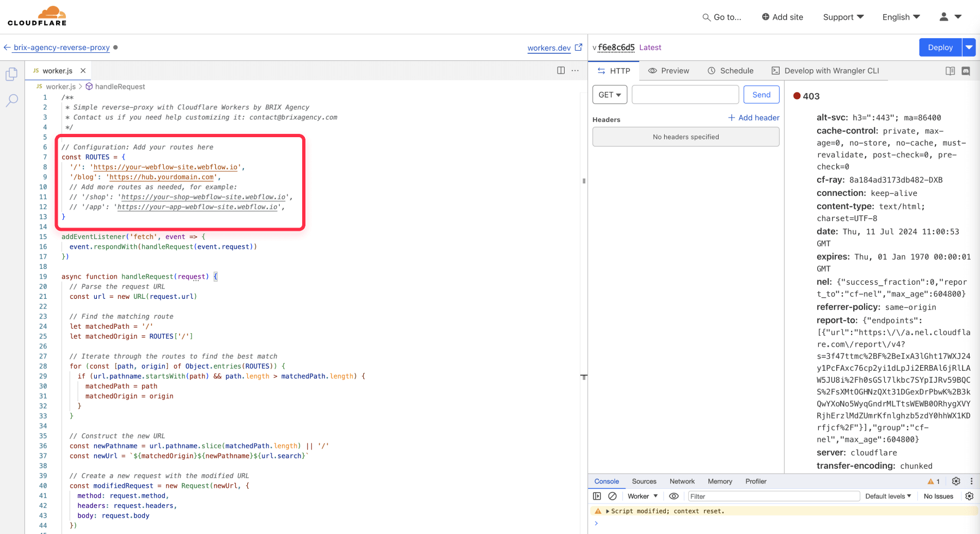
Task: Click the cf-ray header value
Action: [896, 180]
